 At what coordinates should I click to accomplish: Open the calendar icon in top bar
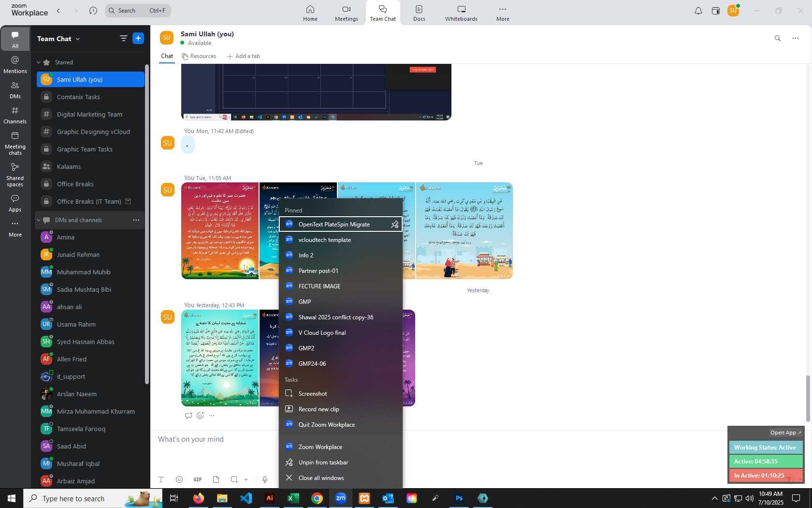click(716, 11)
